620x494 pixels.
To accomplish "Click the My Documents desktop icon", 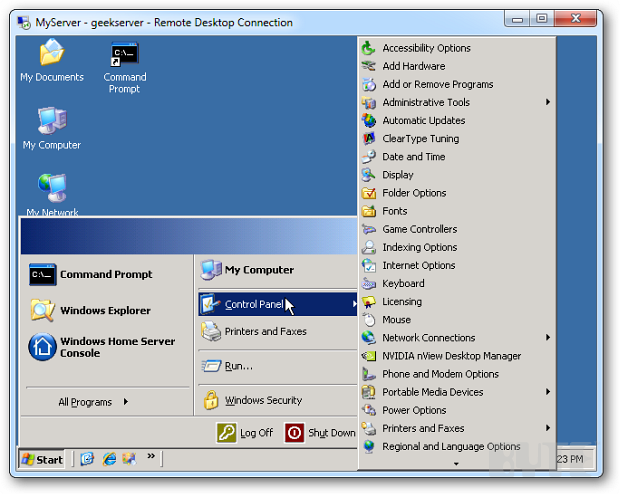I will 52,53.
